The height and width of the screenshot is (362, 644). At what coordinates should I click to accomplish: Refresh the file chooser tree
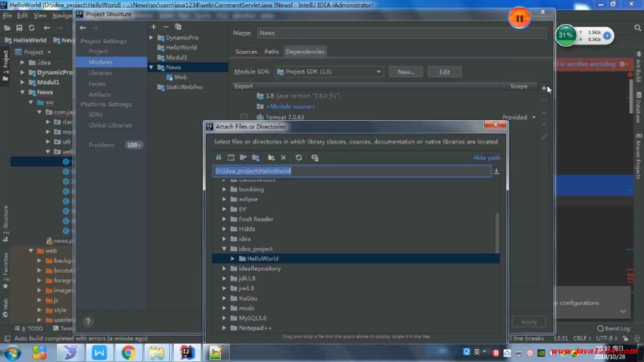point(299,157)
